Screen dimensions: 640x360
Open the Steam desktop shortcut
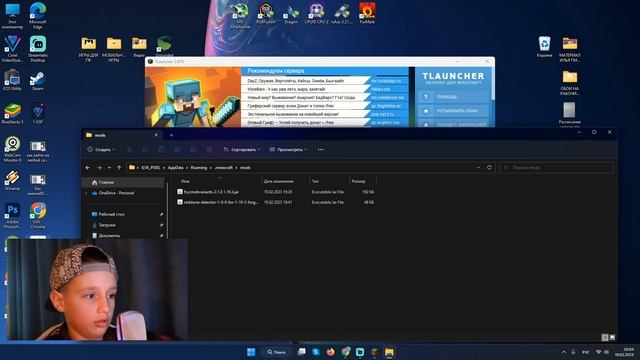click(x=38, y=81)
